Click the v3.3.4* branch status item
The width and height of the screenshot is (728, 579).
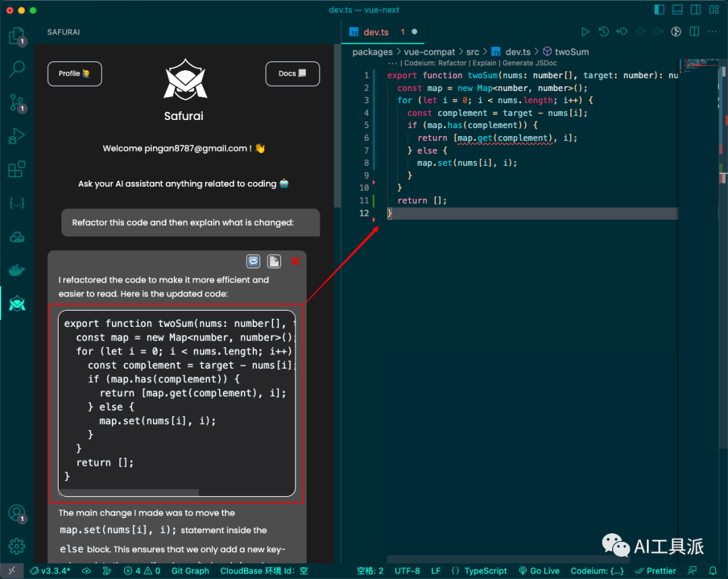click(x=50, y=571)
